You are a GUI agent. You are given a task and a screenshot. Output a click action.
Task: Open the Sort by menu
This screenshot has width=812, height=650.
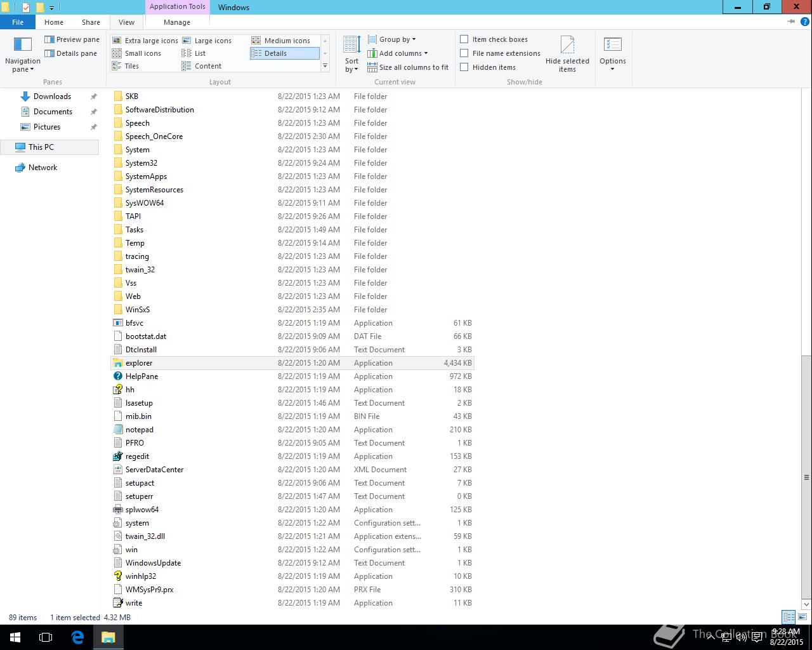coord(351,55)
